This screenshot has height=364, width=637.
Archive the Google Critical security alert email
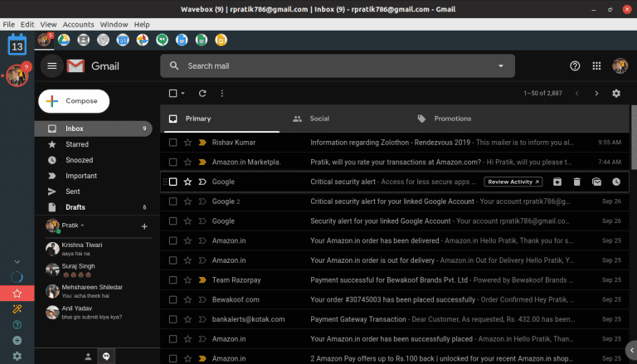[557, 182]
